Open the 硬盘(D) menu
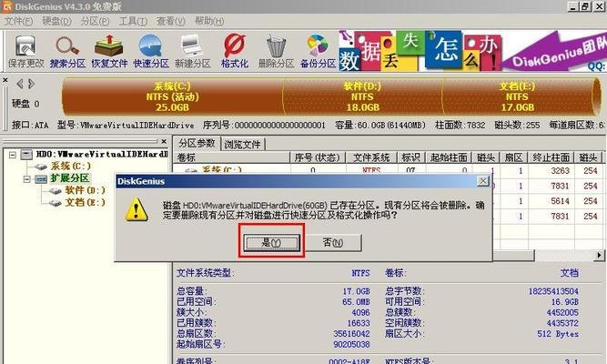Viewport: 607px width, 364px height. [57, 21]
